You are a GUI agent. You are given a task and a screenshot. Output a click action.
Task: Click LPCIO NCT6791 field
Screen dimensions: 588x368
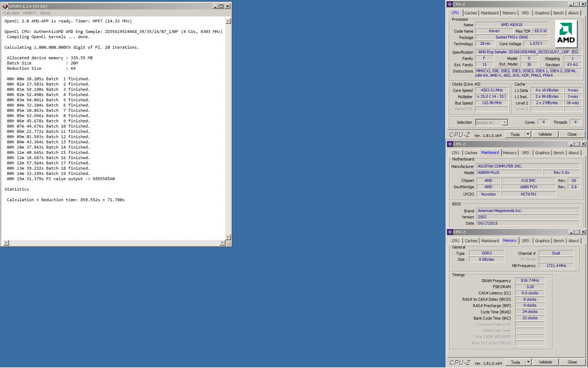point(528,194)
